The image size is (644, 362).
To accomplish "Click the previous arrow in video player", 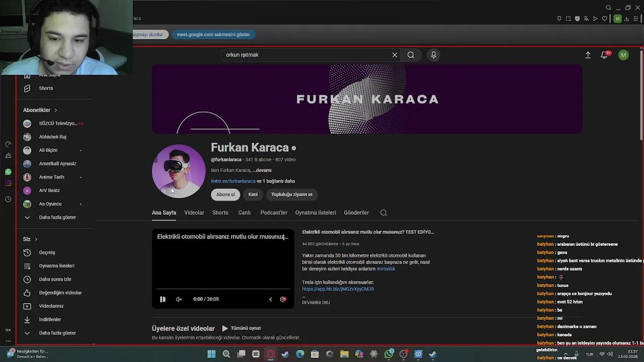I will pyautogui.click(x=270, y=299).
